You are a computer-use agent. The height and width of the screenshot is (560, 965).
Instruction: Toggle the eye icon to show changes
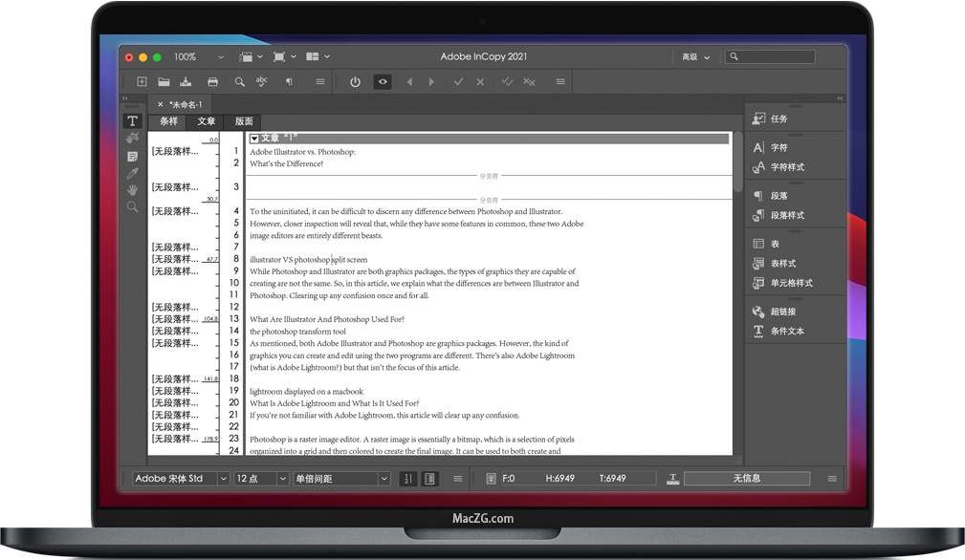click(x=383, y=82)
